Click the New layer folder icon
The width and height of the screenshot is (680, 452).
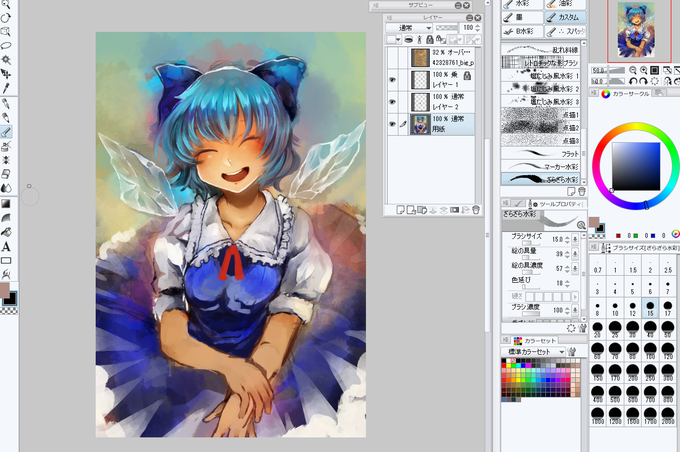point(422,210)
